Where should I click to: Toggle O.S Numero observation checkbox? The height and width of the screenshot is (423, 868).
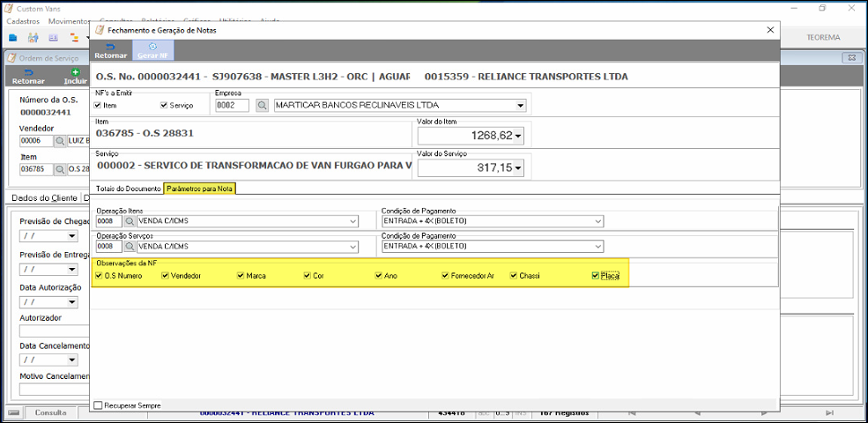coord(99,275)
